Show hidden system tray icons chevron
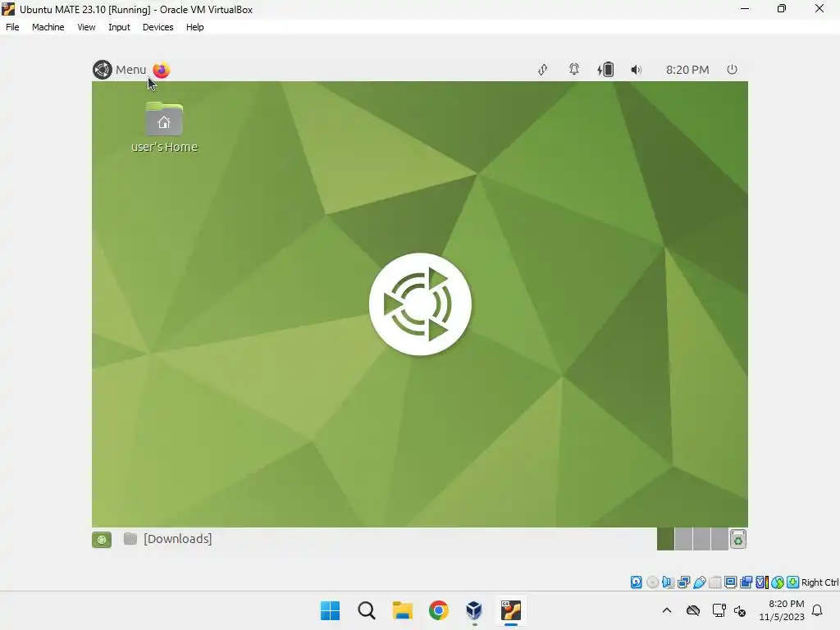Viewport: 840px width, 630px height. tap(666, 610)
